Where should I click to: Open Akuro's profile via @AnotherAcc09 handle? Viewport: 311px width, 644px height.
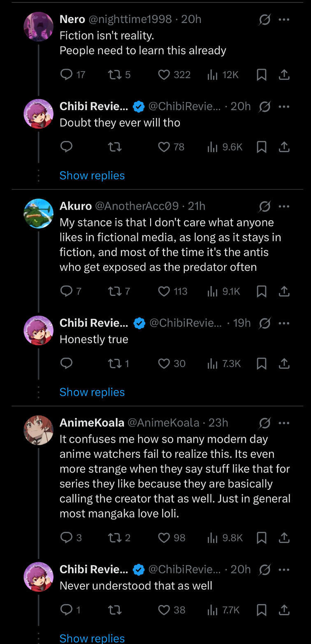[137, 206]
